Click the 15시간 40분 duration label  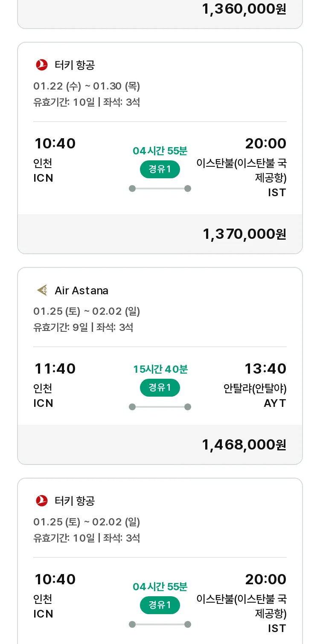pyautogui.click(x=160, y=369)
